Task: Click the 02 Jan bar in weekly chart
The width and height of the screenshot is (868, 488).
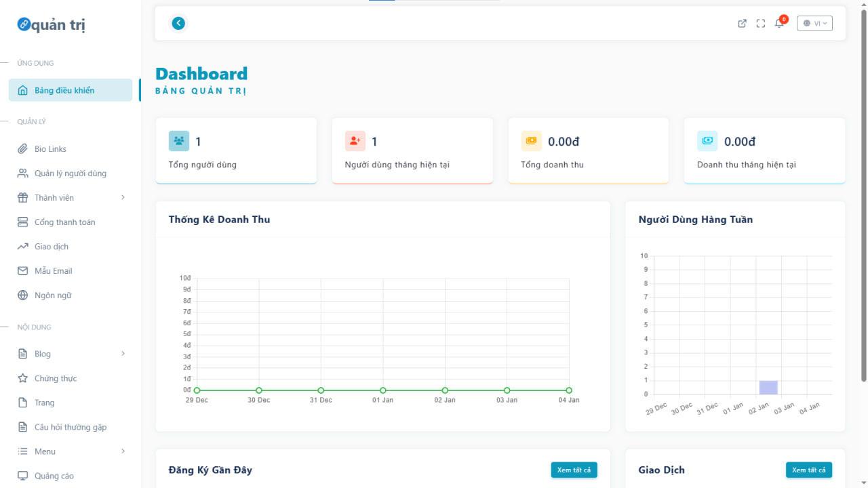Action: (x=768, y=387)
